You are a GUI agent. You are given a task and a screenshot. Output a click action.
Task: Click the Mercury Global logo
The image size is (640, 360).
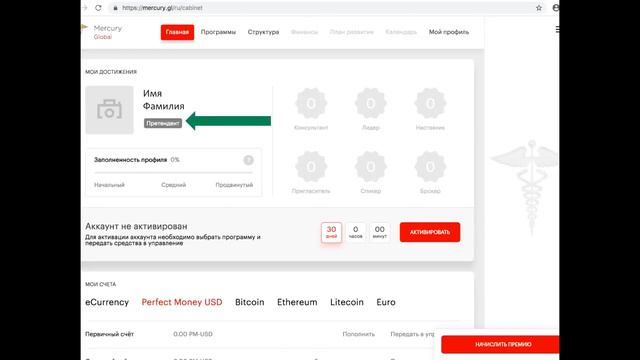coord(102,32)
